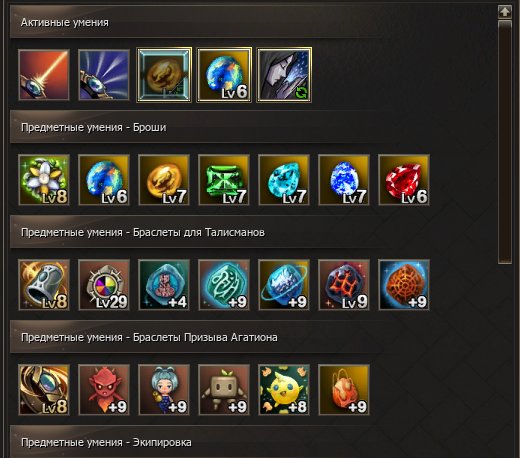Click the white flower brooch Lv8 icon
This screenshot has width=520, height=458.
tap(44, 180)
